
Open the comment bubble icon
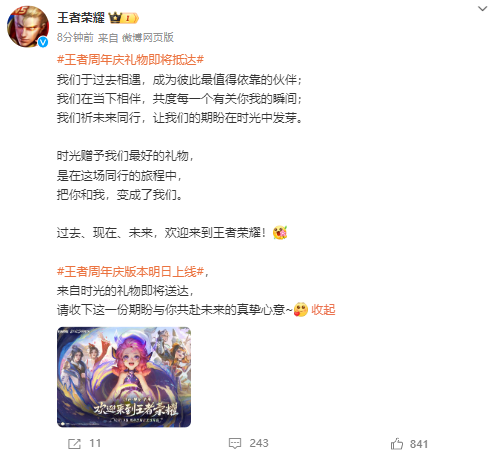[235, 443]
